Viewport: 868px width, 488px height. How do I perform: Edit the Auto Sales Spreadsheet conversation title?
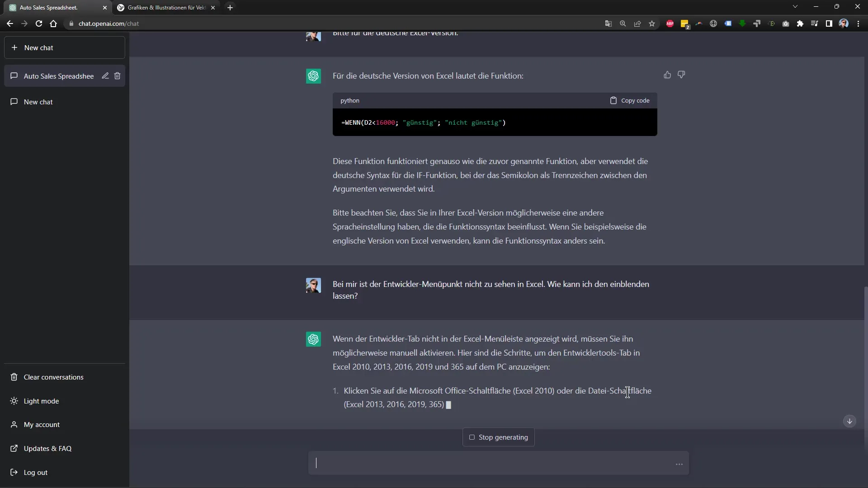point(105,76)
